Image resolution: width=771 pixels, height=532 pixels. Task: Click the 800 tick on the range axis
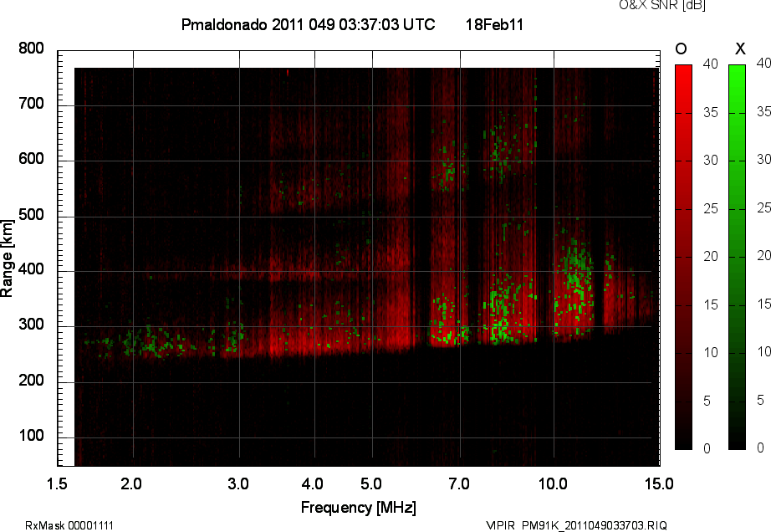click(32, 49)
